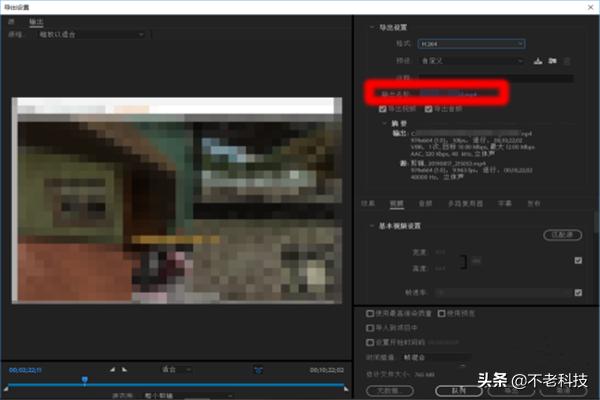
Task: Toggle the match source checkbox for frame rate
Action: pyautogui.click(x=578, y=293)
